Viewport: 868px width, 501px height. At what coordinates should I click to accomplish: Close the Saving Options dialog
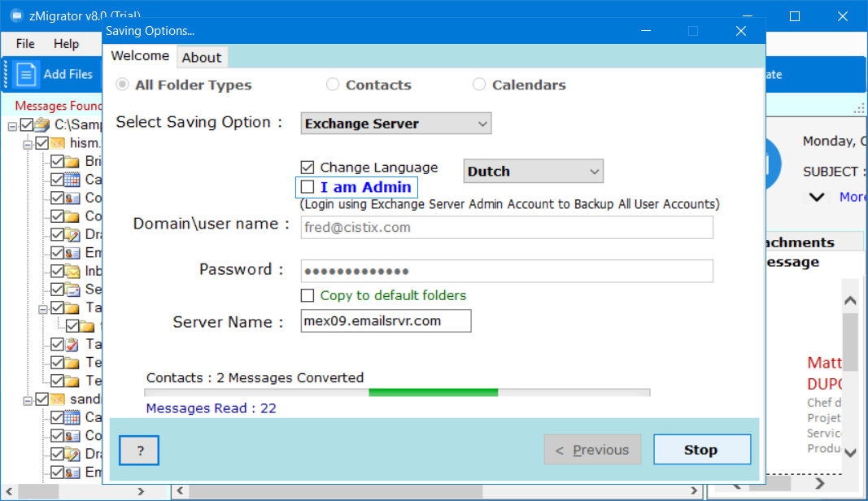741,31
